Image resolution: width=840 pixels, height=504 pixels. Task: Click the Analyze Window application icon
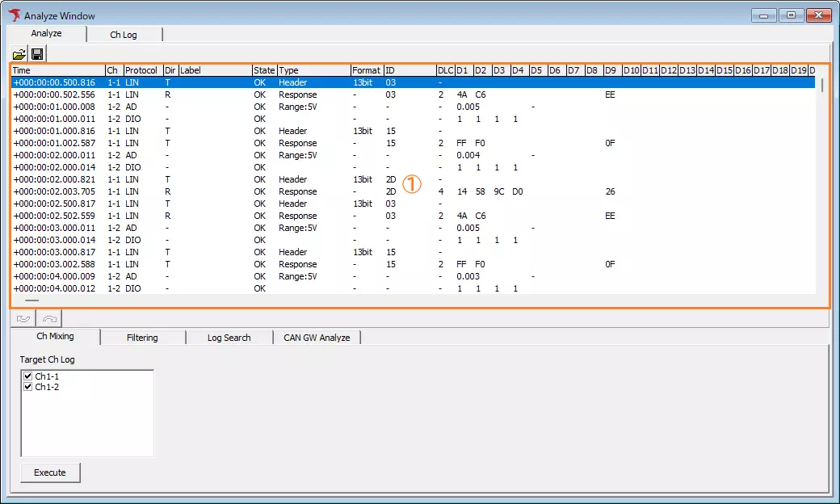click(12, 15)
